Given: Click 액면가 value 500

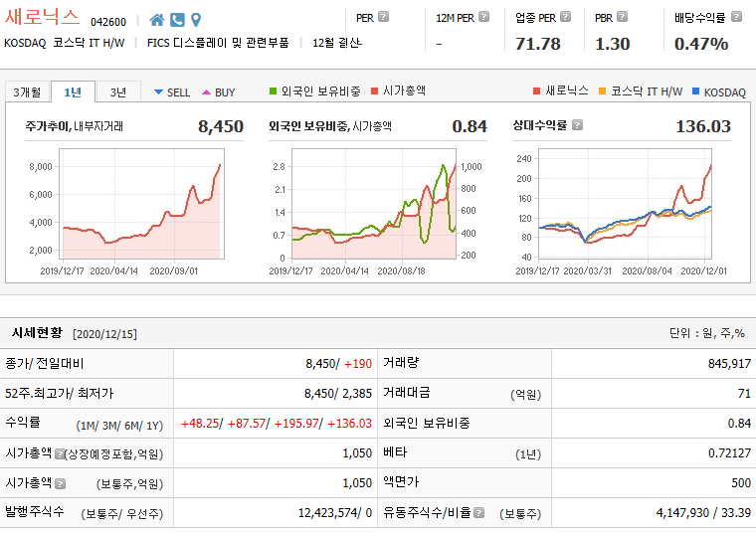Looking at the screenshot, I should [x=741, y=483].
